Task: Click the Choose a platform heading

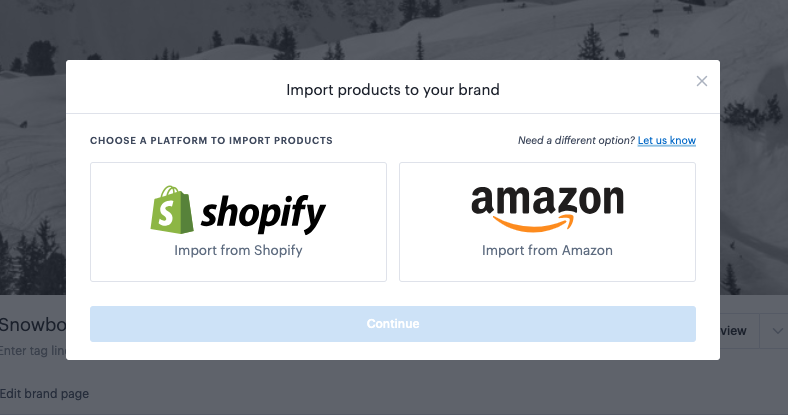Action: pyautogui.click(x=211, y=141)
